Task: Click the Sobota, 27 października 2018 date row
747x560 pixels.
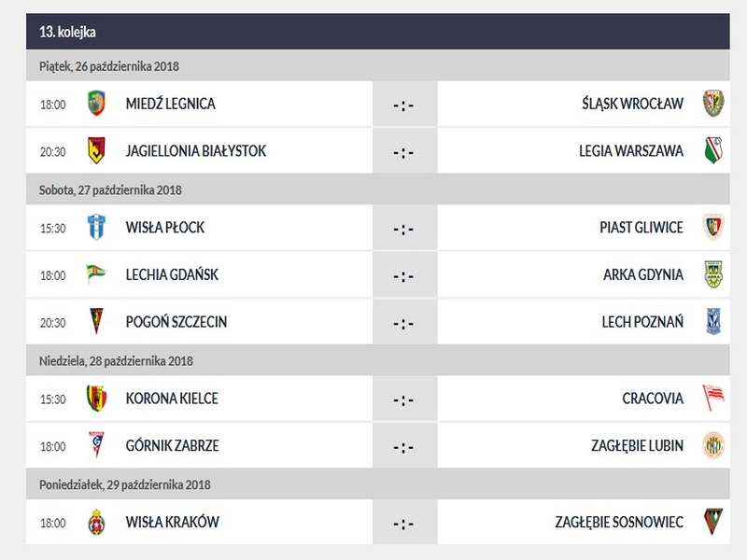Action: click(x=377, y=189)
